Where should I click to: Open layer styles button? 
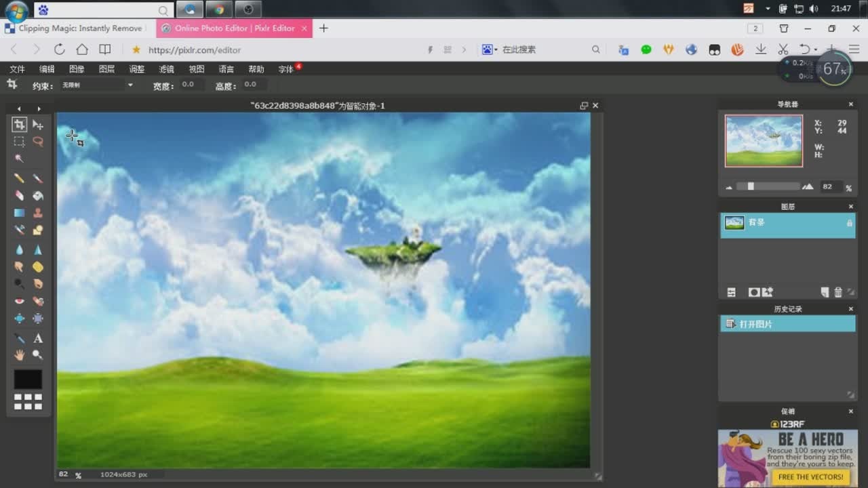[x=768, y=292]
